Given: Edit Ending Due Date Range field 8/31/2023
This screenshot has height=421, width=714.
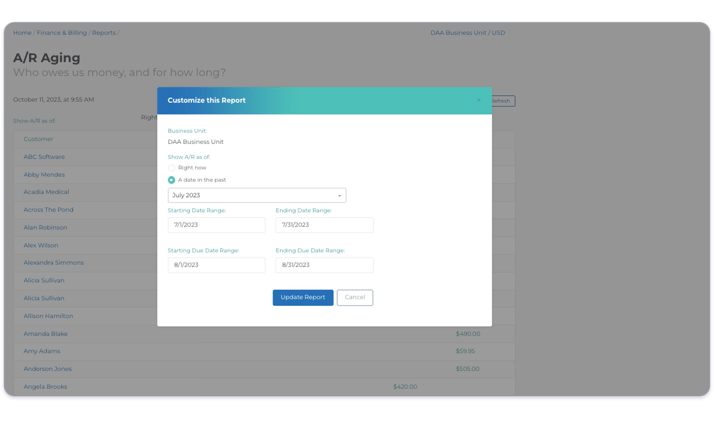Looking at the screenshot, I should pos(324,265).
